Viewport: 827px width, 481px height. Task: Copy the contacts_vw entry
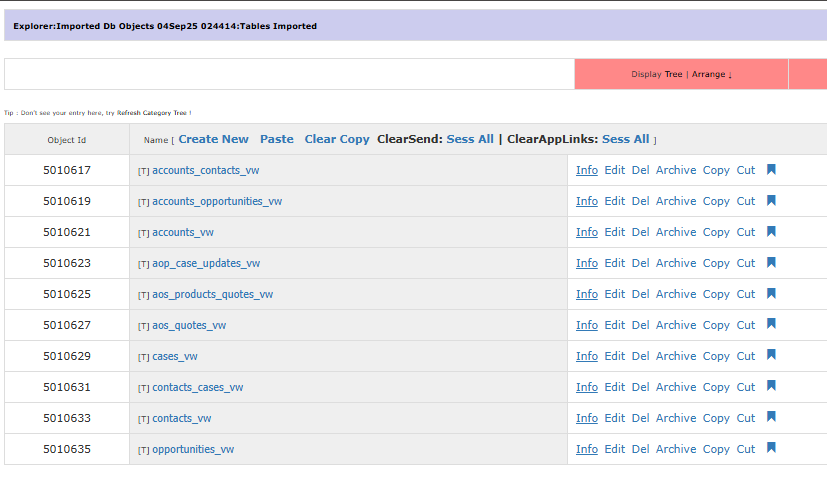pos(716,418)
